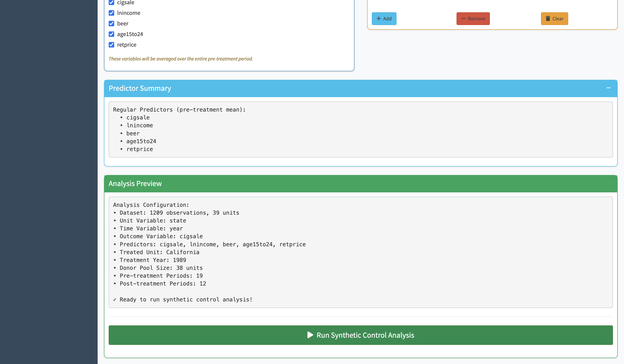Uncheck the cigsale predictor checkbox
Viewport: 624px width, 364px height.
coord(111,3)
